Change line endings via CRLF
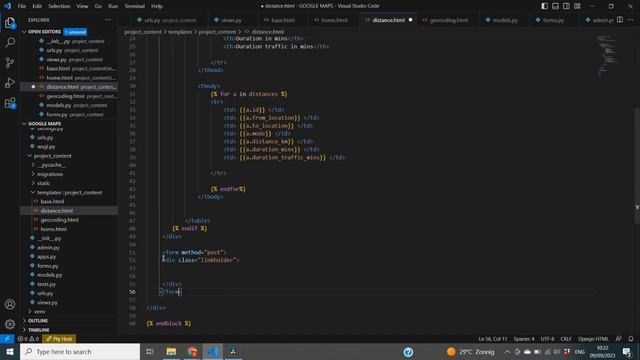Screen dimensions: 640x360 [x=566, y=339]
